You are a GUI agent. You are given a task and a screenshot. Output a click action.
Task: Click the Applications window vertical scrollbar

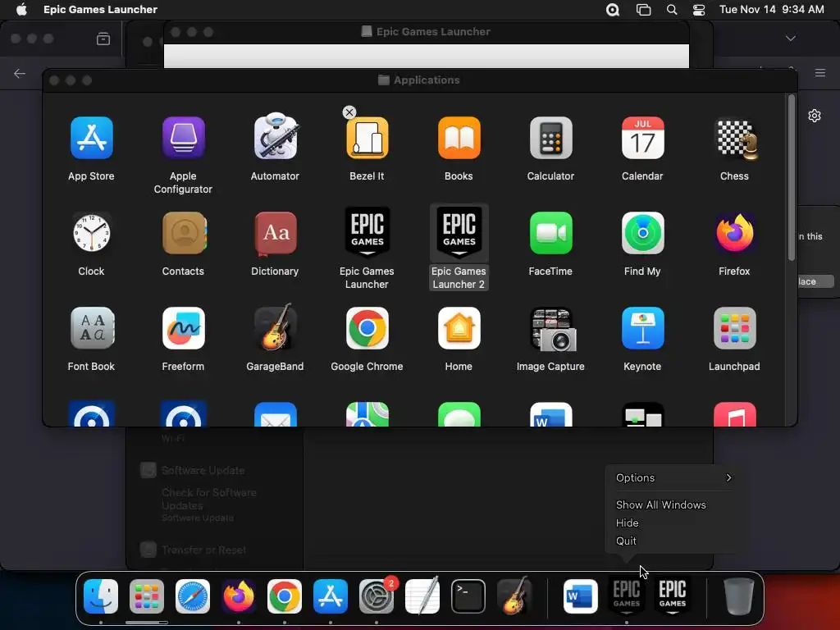click(x=792, y=179)
